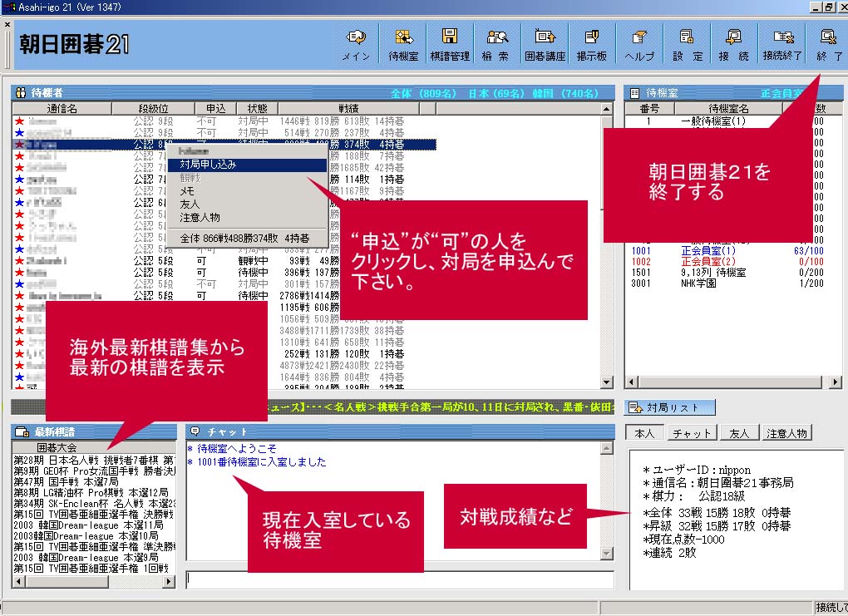Viewport: 848px width, 616px height.
Task: Click the チャット panel header icon
Action: pyautogui.click(x=195, y=431)
